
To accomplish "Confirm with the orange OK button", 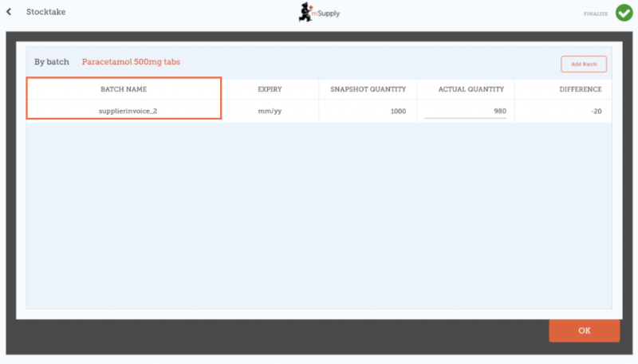I will pyautogui.click(x=584, y=331).
